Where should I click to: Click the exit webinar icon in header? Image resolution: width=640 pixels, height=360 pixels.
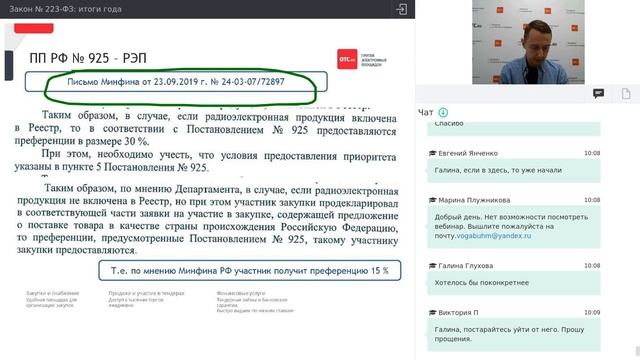[401, 9]
